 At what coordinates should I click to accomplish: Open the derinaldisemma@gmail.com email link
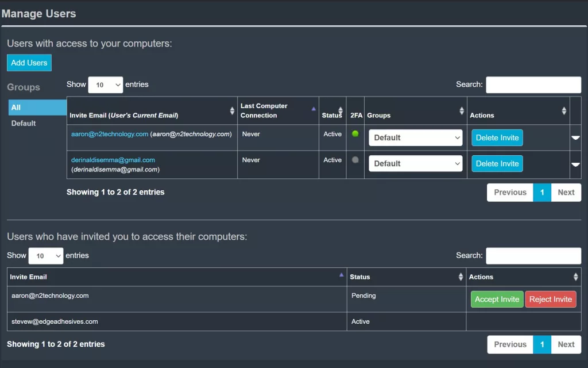[113, 160]
